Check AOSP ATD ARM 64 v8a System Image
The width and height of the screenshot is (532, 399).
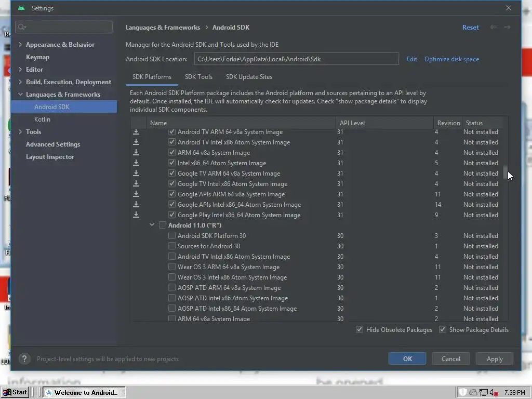(171, 288)
